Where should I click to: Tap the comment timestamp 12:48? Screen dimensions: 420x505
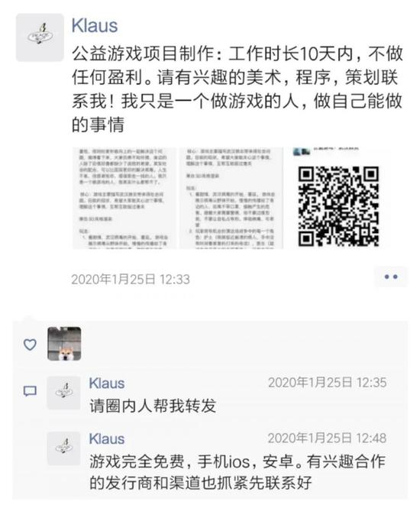pyautogui.click(x=328, y=439)
